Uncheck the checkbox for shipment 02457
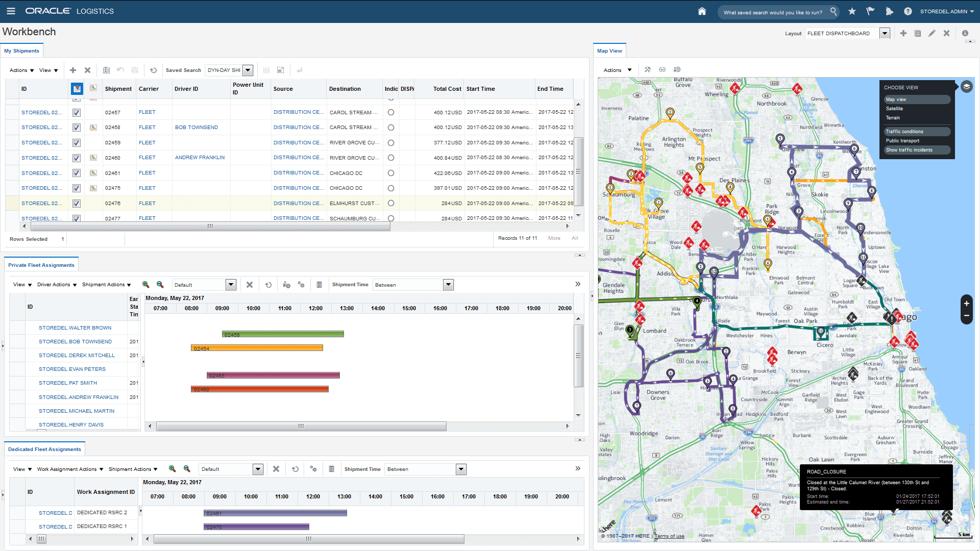This screenshot has height=551, width=980. click(77, 113)
